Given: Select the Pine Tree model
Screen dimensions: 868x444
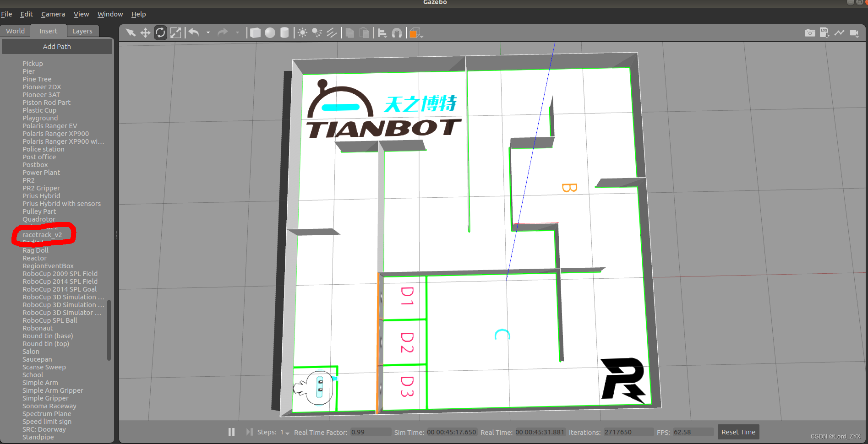Looking at the screenshot, I should [x=37, y=79].
